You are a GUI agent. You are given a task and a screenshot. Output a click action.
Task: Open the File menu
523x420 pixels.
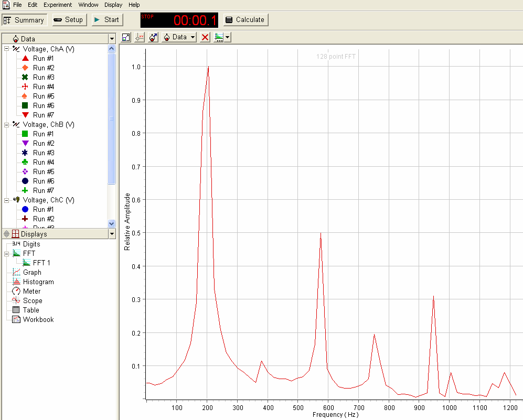17,5
